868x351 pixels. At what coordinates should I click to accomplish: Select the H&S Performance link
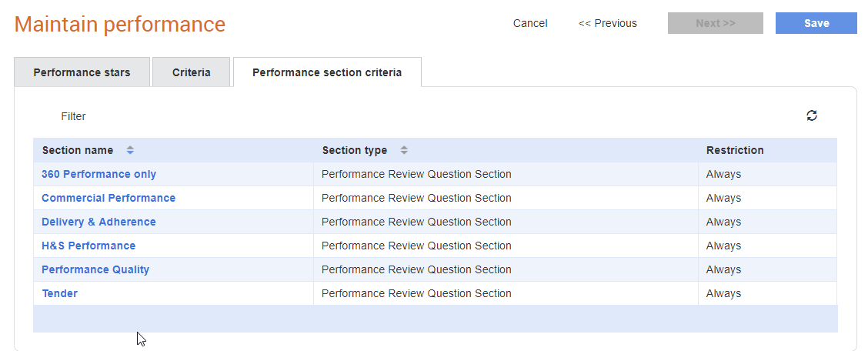click(88, 246)
